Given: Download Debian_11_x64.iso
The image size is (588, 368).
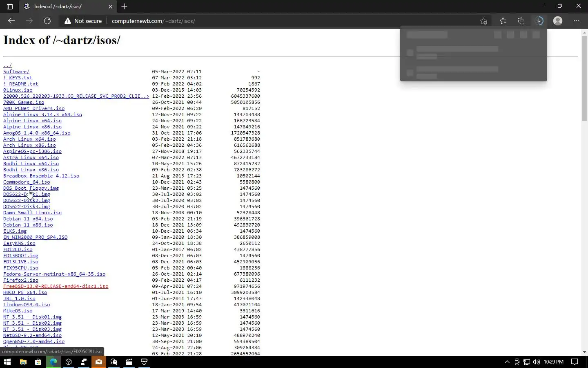Looking at the screenshot, I should tap(28, 219).
